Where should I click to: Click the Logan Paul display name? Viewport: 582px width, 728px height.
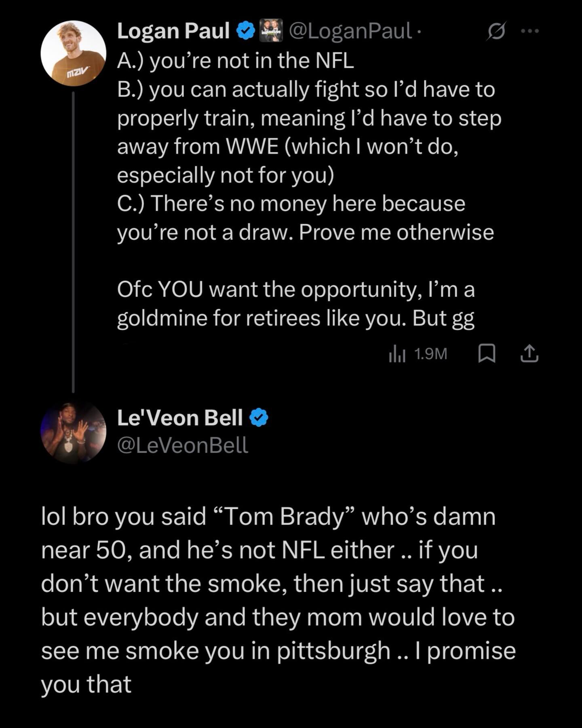(x=173, y=31)
